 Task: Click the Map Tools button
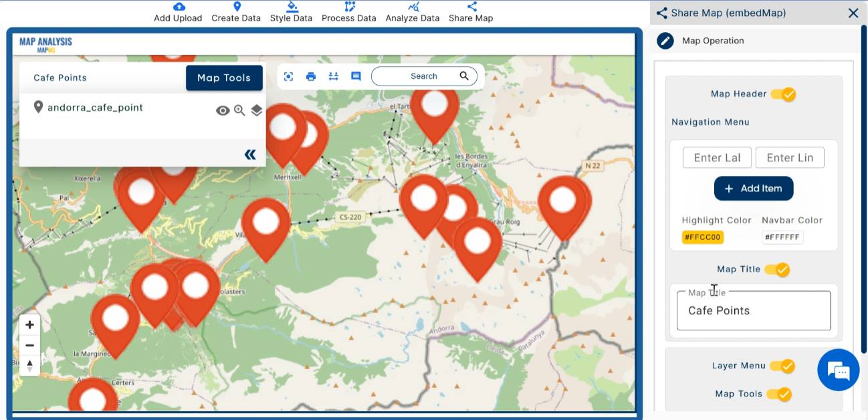(224, 78)
